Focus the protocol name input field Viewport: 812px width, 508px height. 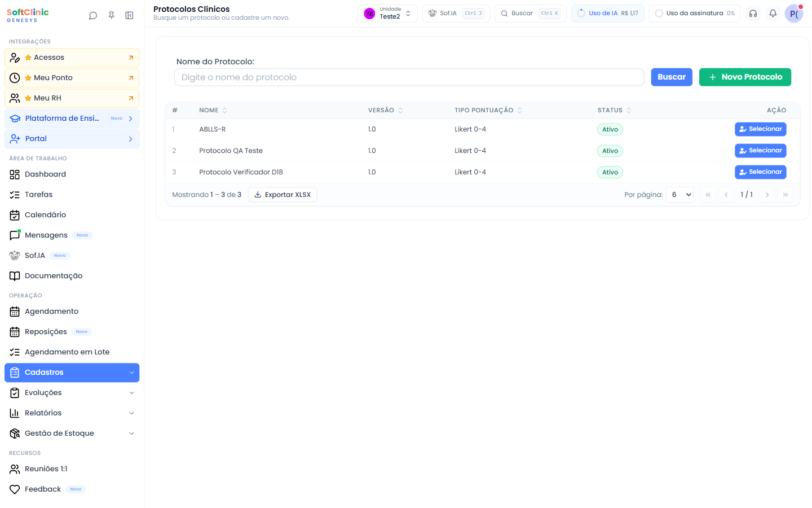pyautogui.click(x=409, y=77)
